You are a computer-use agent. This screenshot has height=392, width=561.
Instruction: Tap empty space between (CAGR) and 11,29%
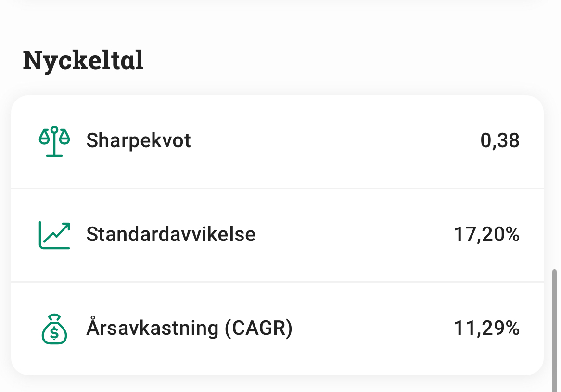tap(373, 329)
